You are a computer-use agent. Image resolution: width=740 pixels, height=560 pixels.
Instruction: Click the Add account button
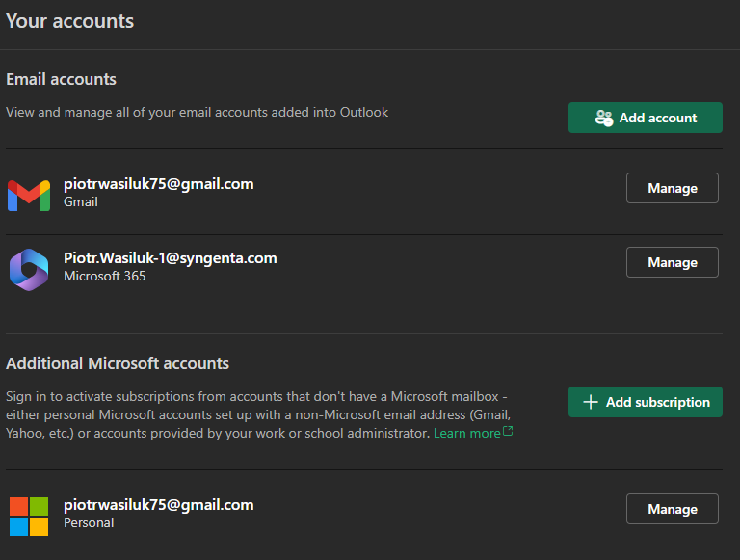coord(646,118)
